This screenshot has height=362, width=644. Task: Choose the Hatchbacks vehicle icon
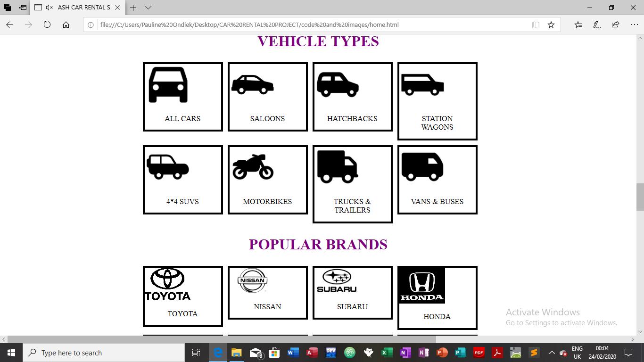338,85
